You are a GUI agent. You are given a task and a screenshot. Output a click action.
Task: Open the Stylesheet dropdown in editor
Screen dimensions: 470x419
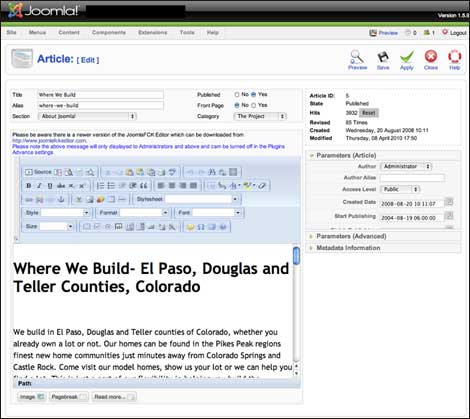tap(202, 199)
